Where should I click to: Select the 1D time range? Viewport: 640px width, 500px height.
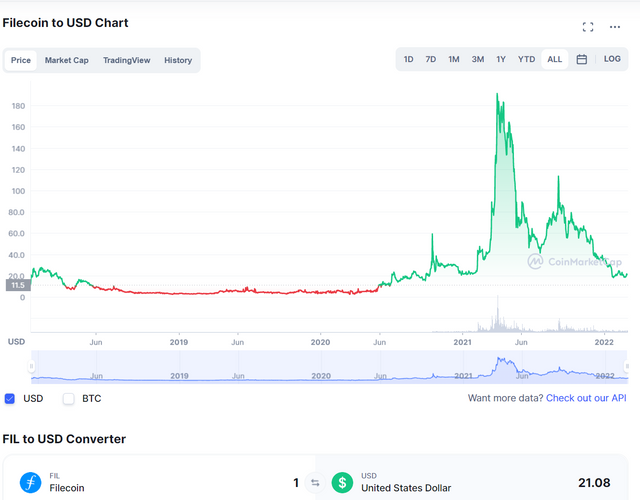tap(409, 59)
